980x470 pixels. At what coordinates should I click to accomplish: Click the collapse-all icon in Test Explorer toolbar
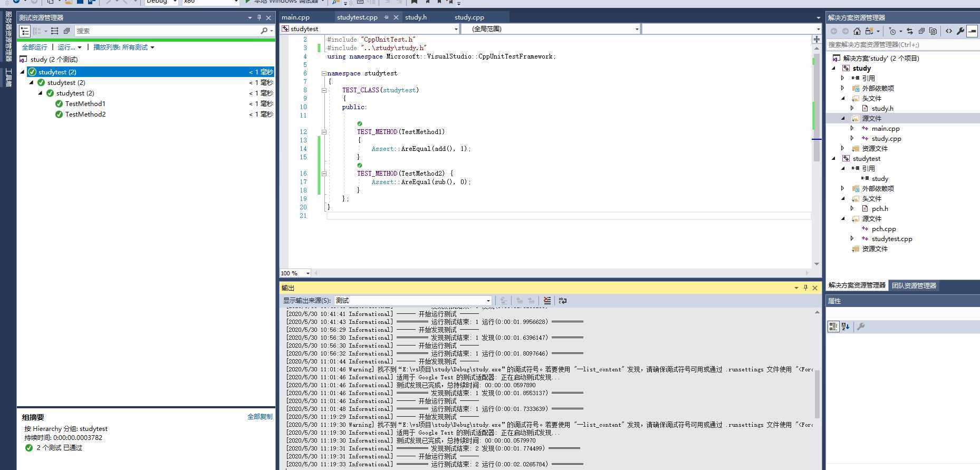66,31
